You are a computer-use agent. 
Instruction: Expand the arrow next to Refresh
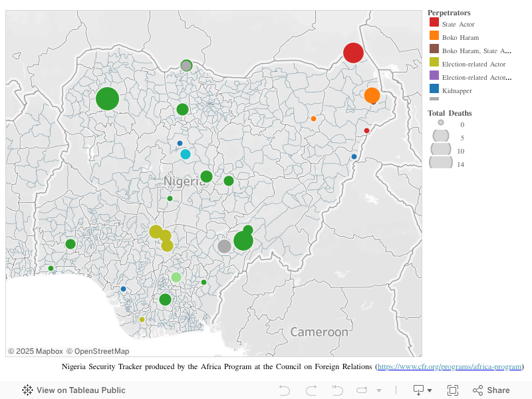point(379,391)
